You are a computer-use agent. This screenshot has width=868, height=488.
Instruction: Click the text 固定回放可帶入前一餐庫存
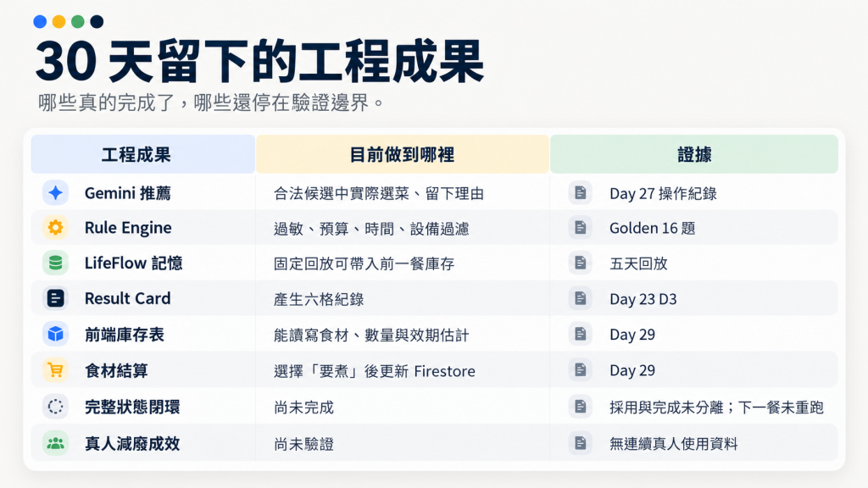pyautogui.click(x=364, y=264)
